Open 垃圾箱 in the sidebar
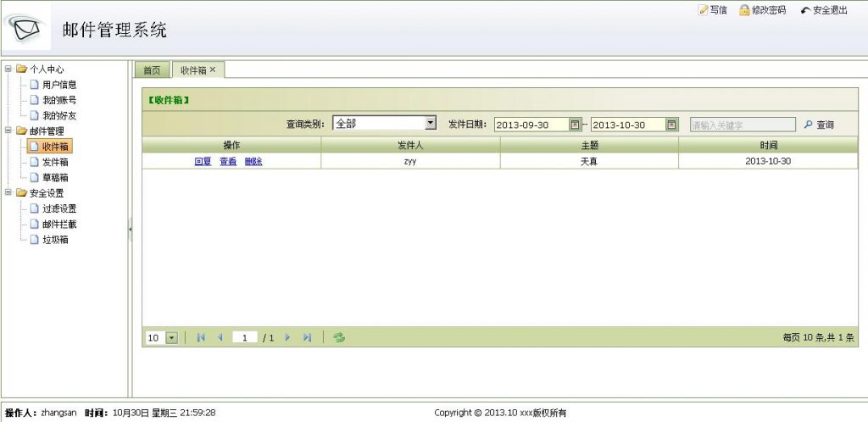The height and width of the screenshot is (422, 868). (x=55, y=240)
